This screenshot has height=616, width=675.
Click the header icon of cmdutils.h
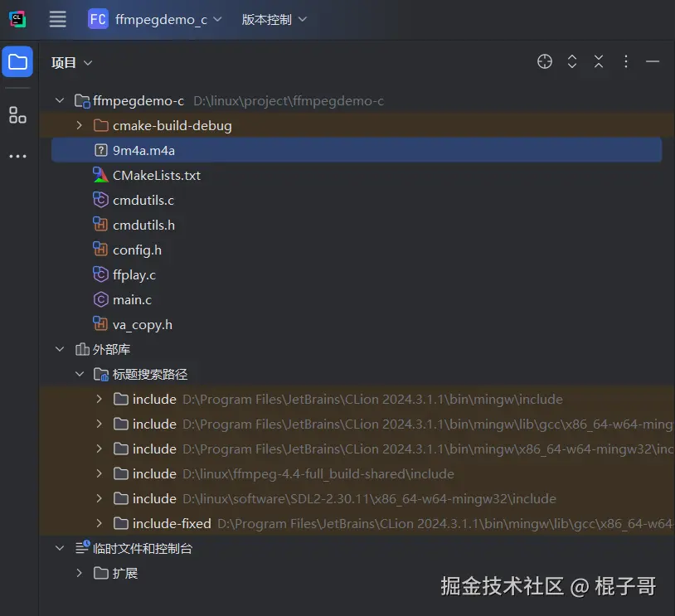(100, 225)
